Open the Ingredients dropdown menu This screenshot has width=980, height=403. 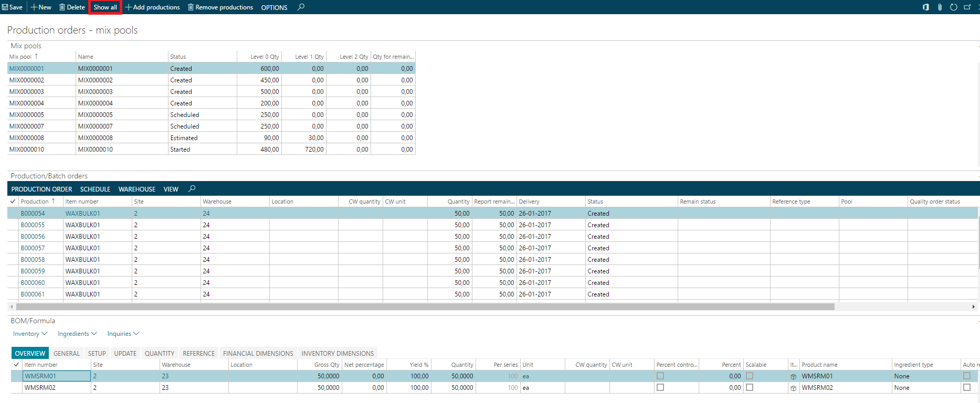pos(77,334)
